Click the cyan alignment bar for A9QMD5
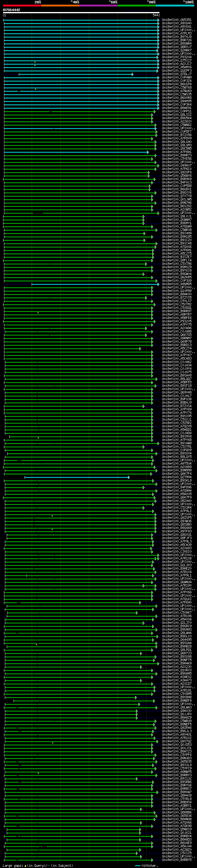Screen dimensions: 197x868 96,285
